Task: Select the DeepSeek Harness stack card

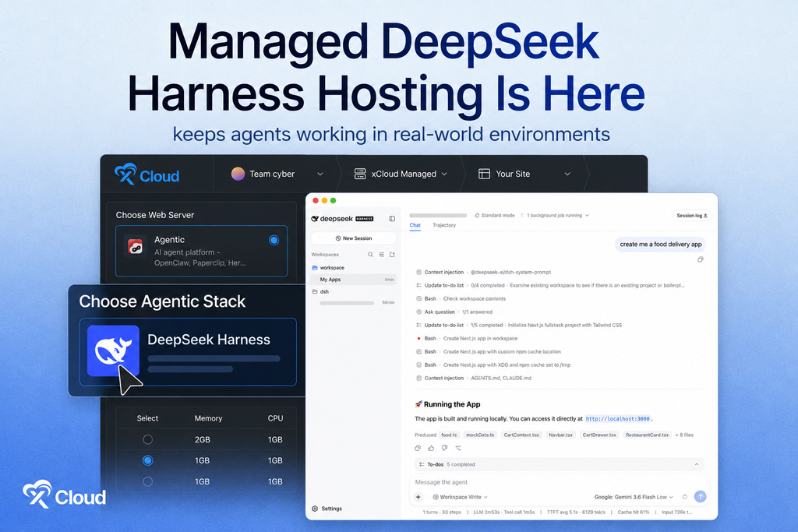Action: [x=188, y=352]
